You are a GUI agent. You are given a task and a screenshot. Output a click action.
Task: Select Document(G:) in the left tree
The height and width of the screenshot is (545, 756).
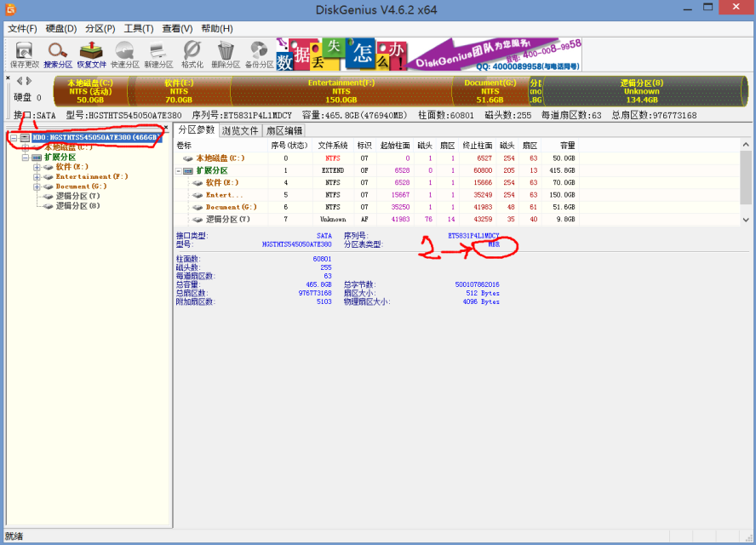(x=81, y=186)
